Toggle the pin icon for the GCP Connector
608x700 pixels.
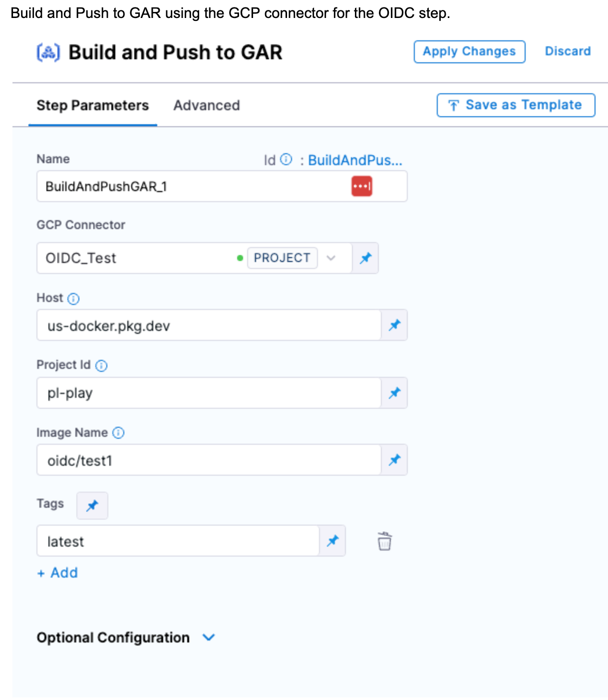point(365,258)
